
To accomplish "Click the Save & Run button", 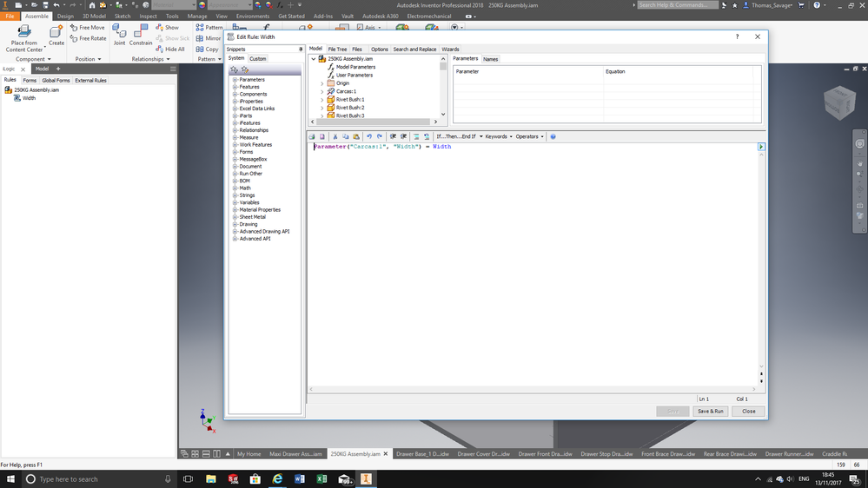I will pyautogui.click(x=710, y=411).
